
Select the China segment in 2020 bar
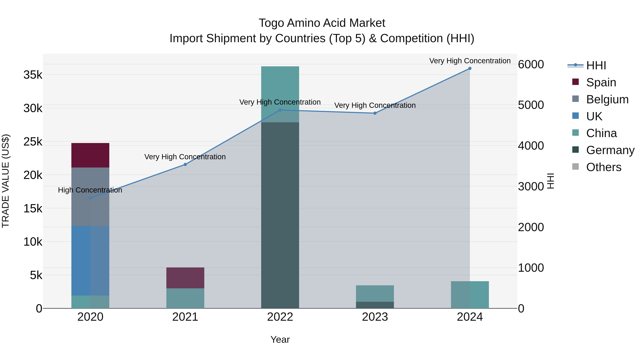(x=90, y=302)
